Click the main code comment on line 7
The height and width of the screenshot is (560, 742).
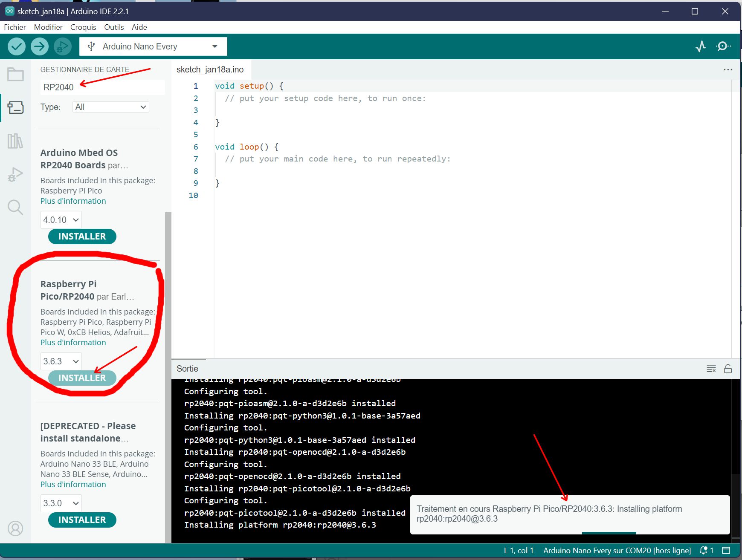337,159
